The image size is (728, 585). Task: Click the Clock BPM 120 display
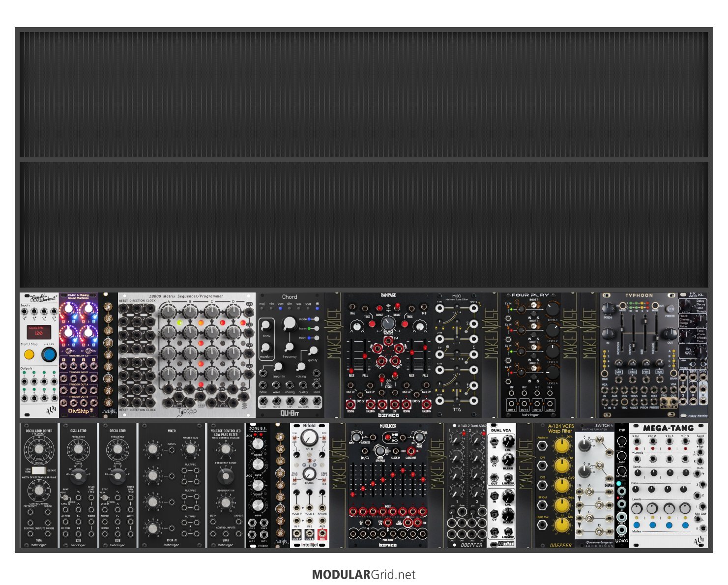pos(39,331)
